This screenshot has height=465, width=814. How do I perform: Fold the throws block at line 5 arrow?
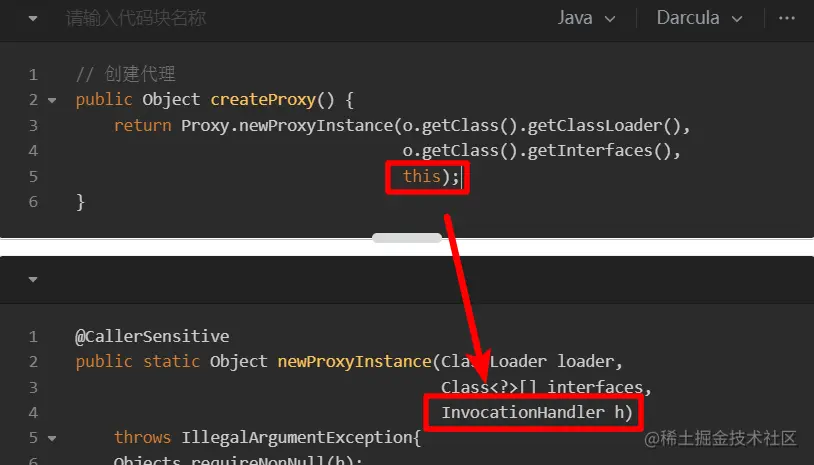coord(52,439)
